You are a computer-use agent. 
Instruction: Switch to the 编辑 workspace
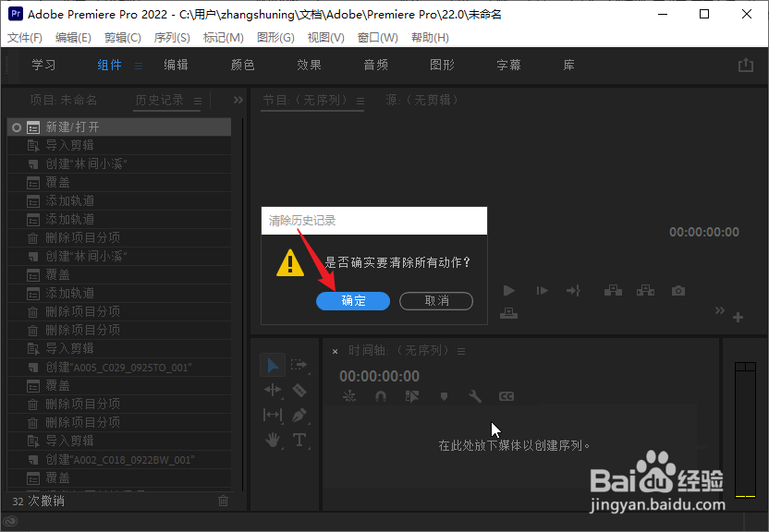pyautogui.click(x=176, y=65)
